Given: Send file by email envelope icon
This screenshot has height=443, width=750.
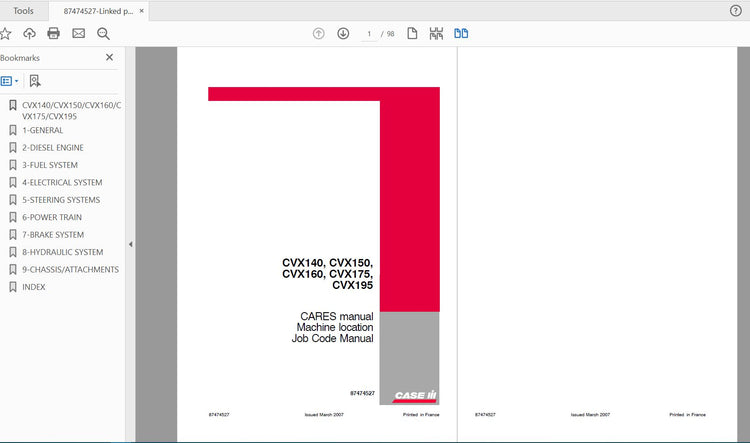Looking at the screenshot, I should click(78, 33).
